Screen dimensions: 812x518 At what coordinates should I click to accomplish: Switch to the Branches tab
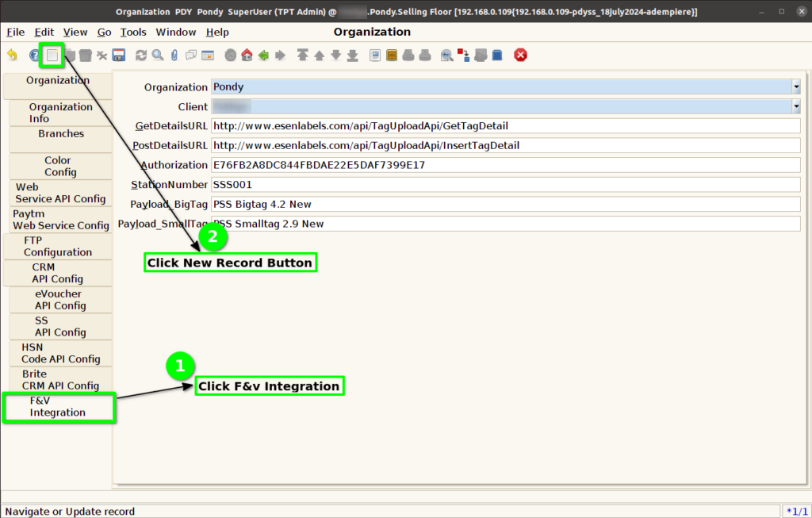click(x=60, y=140)
